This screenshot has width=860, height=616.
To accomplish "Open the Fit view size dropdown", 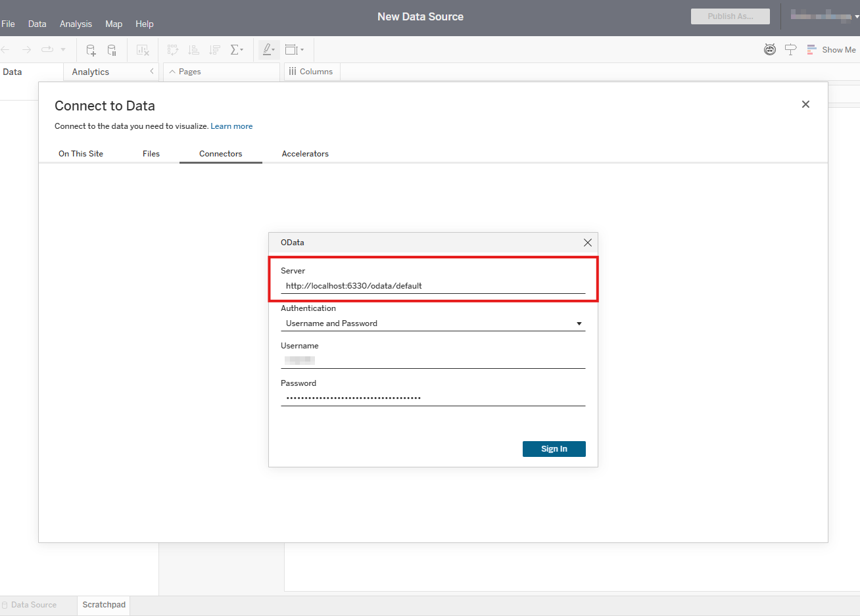I will click(x=295, y=50).
